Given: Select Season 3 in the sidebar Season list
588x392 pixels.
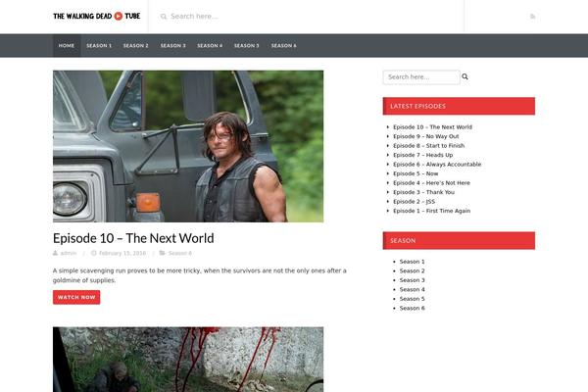Looking at the screenshot, I should pyautogui.click(x=413, y=280).
